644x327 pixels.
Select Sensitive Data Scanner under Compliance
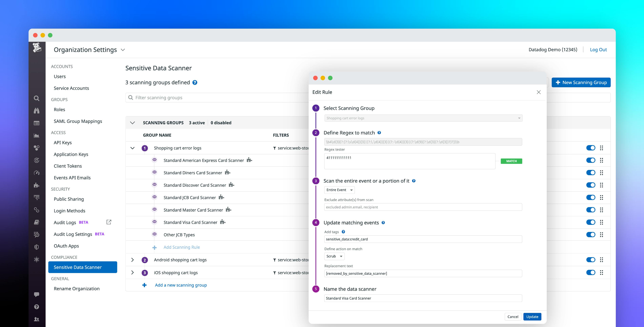tap(77, 267)
